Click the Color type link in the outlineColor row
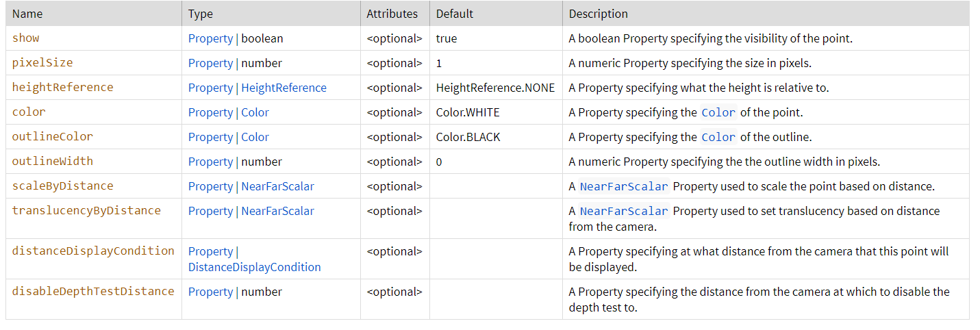The height and width of the screenshot is (330, 980). click(x=255, y=137)
